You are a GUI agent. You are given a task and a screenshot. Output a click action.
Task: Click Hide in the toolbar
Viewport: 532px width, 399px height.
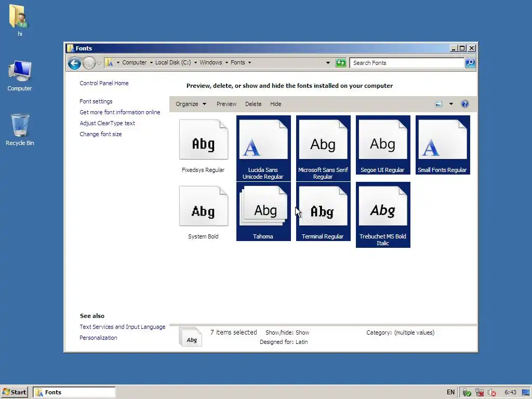tap(275, 104)
